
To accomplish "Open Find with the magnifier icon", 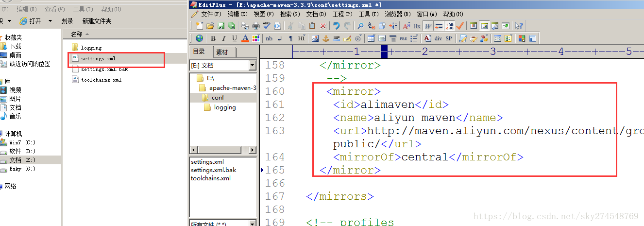I will pyautogui.click(x=360, y=26).
